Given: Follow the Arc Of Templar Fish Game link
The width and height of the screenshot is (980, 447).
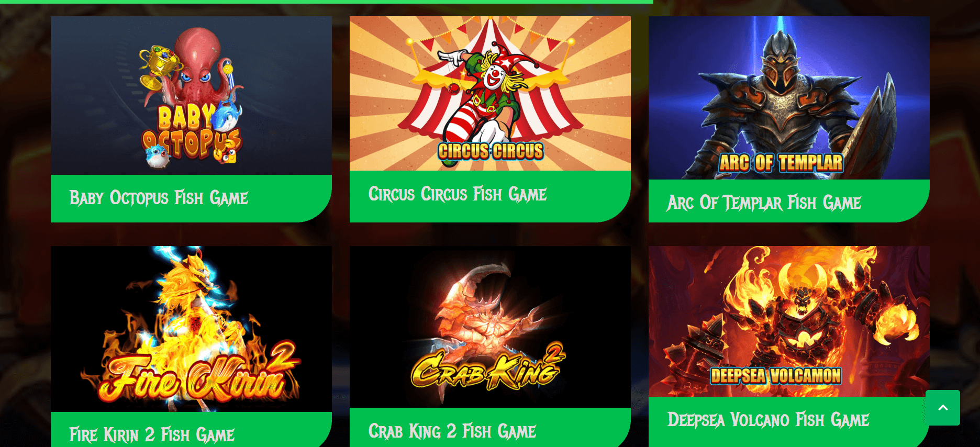Looking at the screenshot, I should point(764,203).
